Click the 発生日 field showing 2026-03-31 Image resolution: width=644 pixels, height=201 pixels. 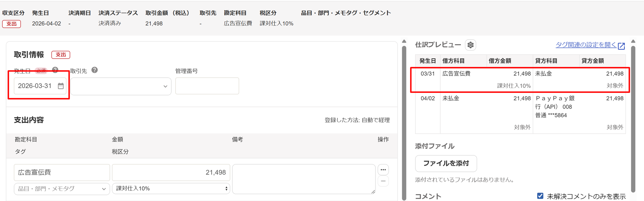(35, 86)
